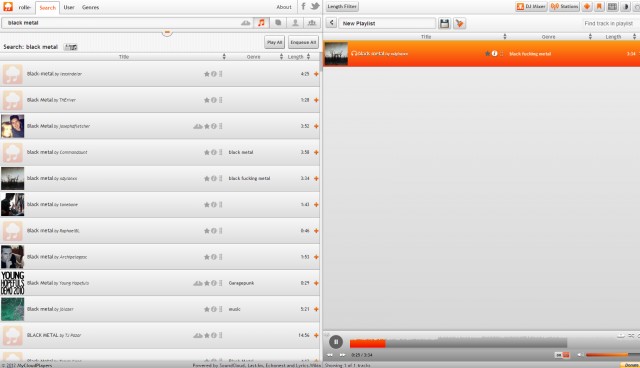Add the 0:29 Young Hopefuls track to playlist
This screenshot has height=368, width=640.
316,283
